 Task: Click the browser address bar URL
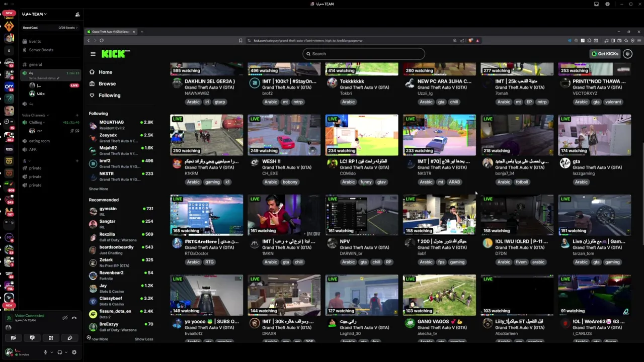click(x=308, y=41)
